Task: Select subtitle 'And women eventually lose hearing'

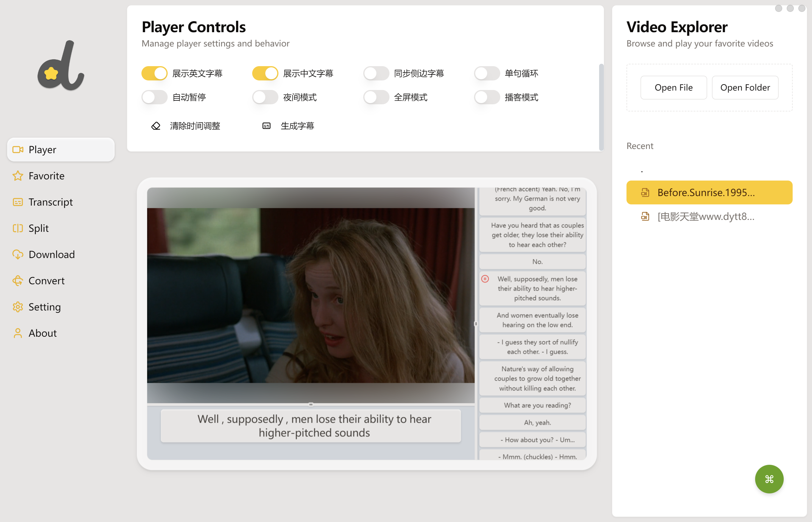Action: (x=532, y=320)
